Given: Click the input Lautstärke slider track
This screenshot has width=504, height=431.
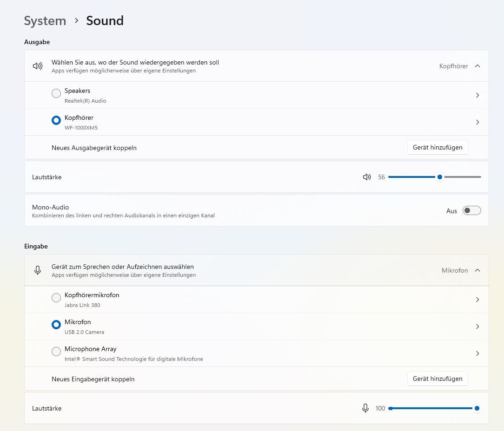Looking at the screenshot, I should tap(432, 408).
